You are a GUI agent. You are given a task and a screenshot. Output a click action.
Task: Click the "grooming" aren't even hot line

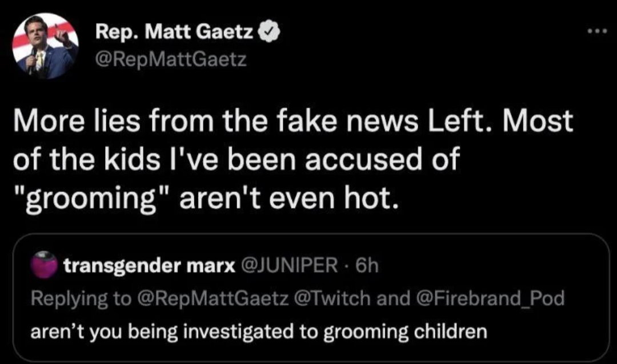206,199
